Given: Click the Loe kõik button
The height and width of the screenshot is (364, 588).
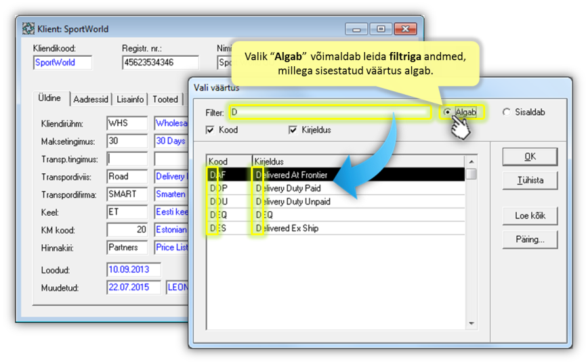Looking at the screenshot, I should [530, 216].
